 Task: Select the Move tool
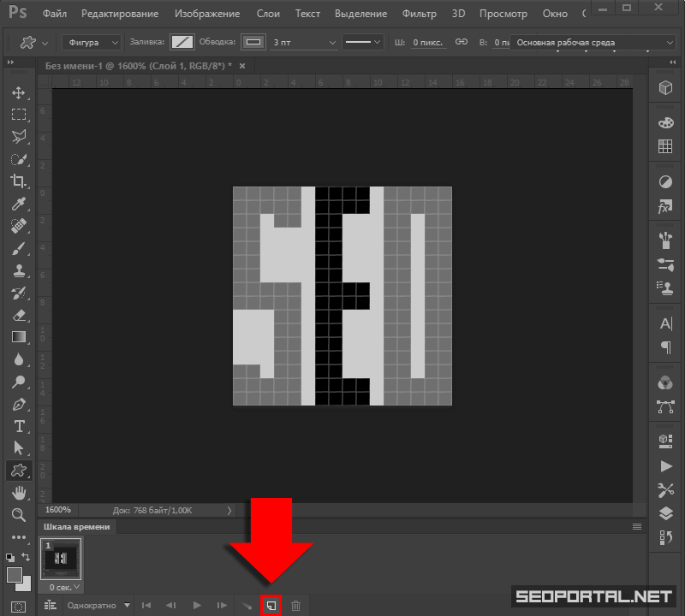[19, 92]
